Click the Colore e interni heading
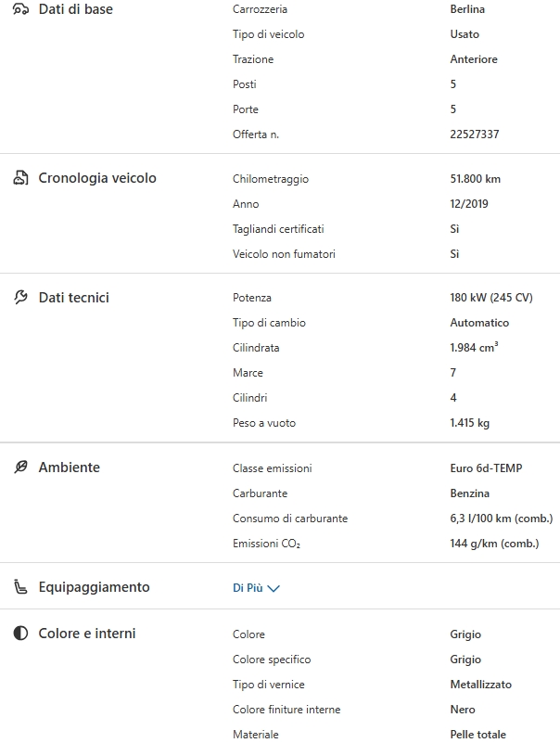Image resolution: width=560 pixels, height=743 pixels. point(86,634)
